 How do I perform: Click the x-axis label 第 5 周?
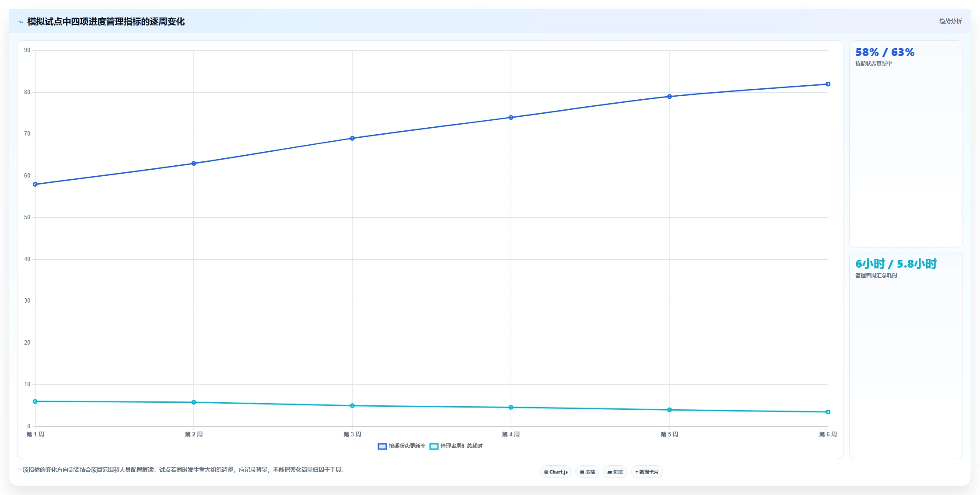coord(669,434)
